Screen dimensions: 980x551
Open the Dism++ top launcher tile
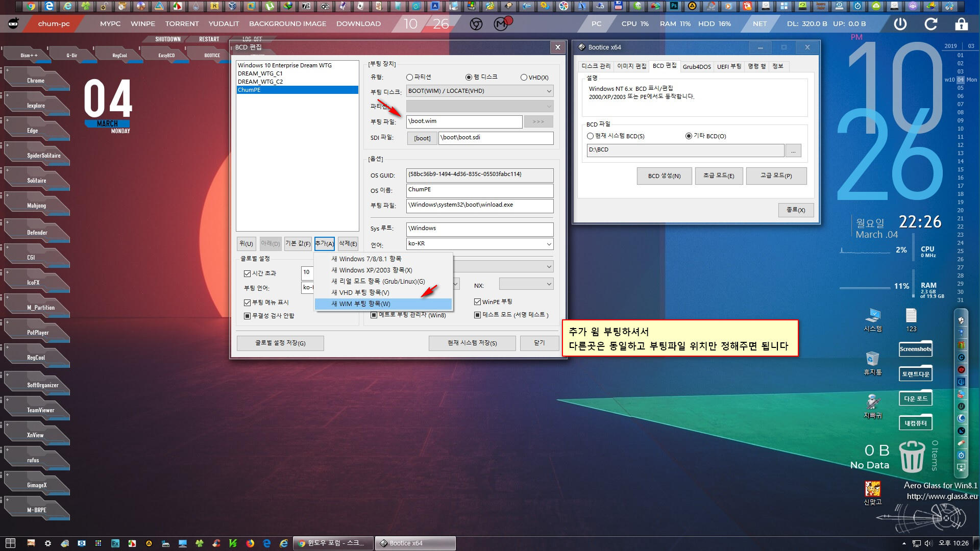(29, 55)
